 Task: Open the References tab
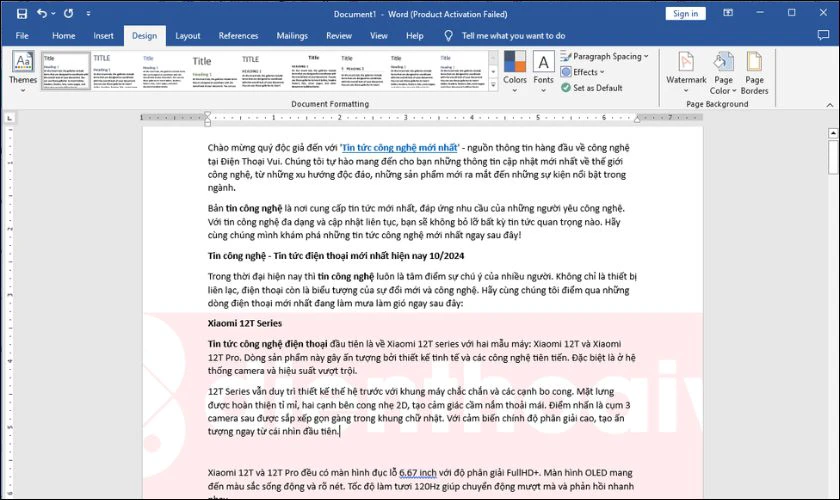pos(238,35)
